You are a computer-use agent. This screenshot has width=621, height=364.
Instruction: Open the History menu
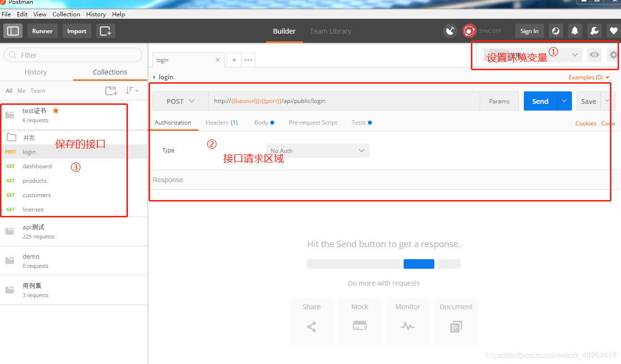click(x=96, y=14)
